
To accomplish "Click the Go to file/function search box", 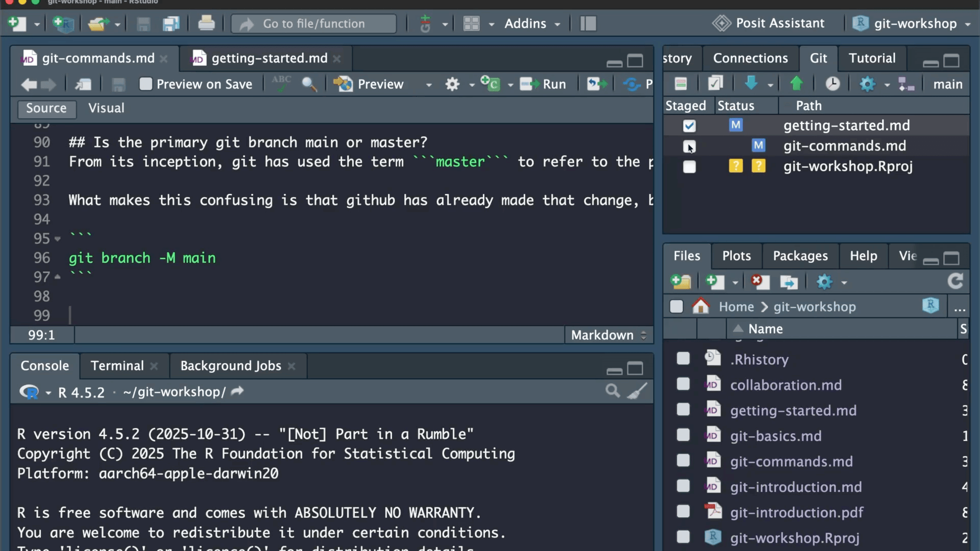I will [314, 23].
